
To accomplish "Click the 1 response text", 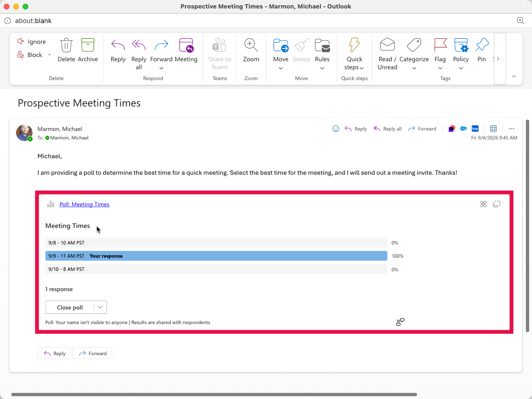I will coord(59,289).
